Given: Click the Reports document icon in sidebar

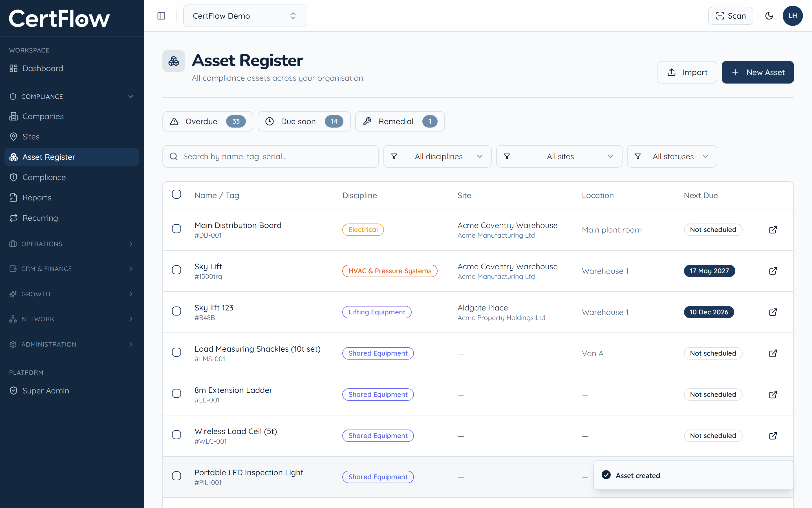Looking at the screenshot, I should 14,198.
